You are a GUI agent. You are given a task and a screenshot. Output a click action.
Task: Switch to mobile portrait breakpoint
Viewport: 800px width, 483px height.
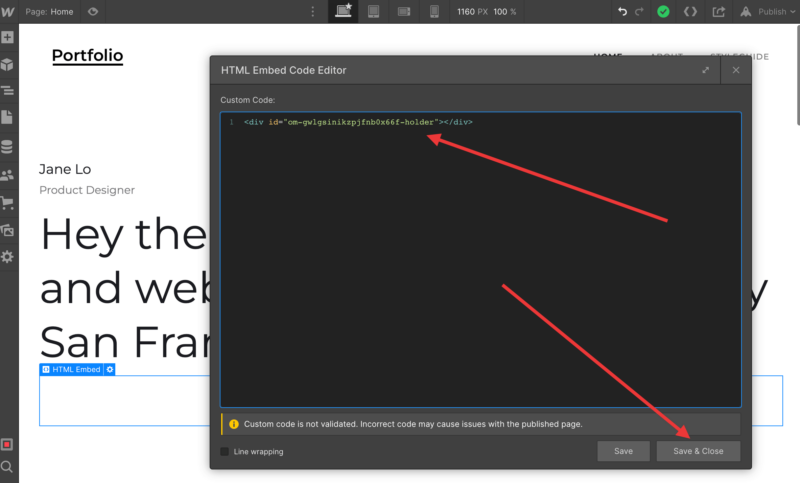pos(434,12)
